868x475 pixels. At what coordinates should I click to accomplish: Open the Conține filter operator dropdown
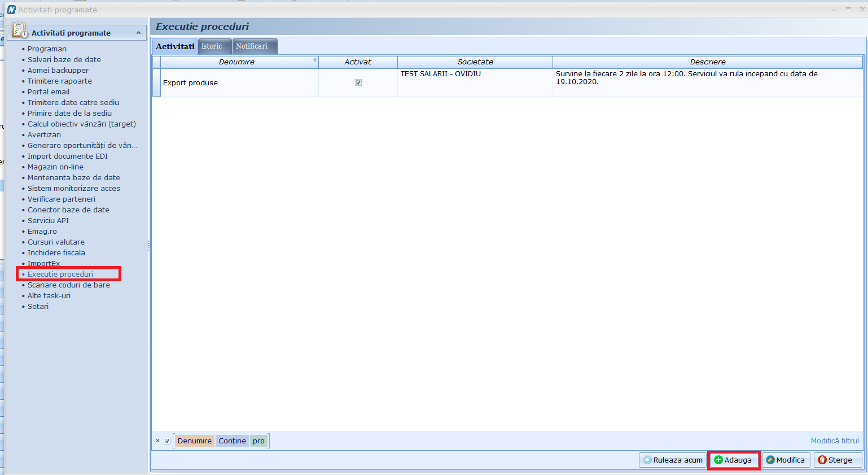232,441
